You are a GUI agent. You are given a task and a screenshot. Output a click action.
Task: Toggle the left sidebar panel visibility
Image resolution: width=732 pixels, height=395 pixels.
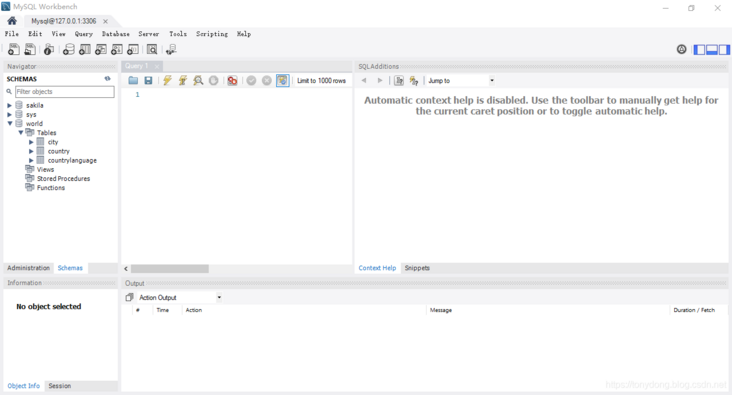[x=699, y=49]
